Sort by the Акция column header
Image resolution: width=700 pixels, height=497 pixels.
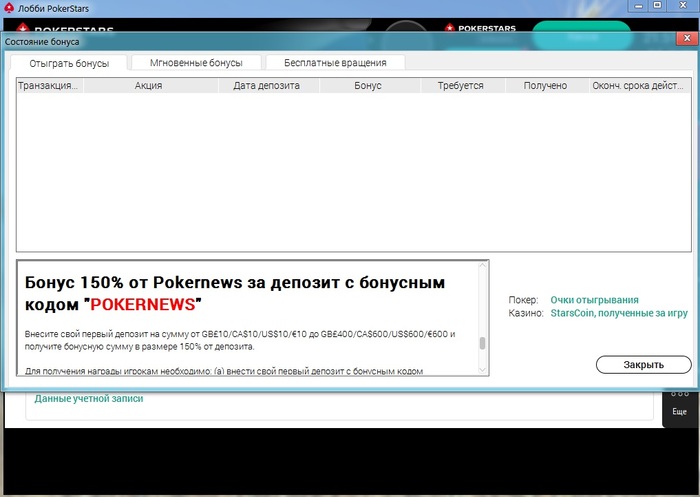pyautogui.click(x=149, y=85)
